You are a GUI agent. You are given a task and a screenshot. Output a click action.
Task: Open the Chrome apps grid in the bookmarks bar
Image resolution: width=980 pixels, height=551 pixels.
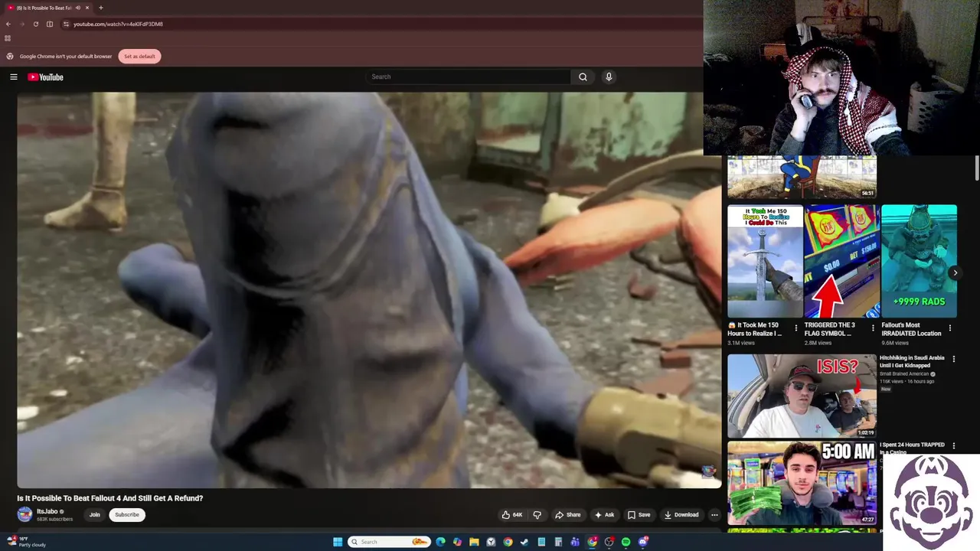(x=8, y=38)
